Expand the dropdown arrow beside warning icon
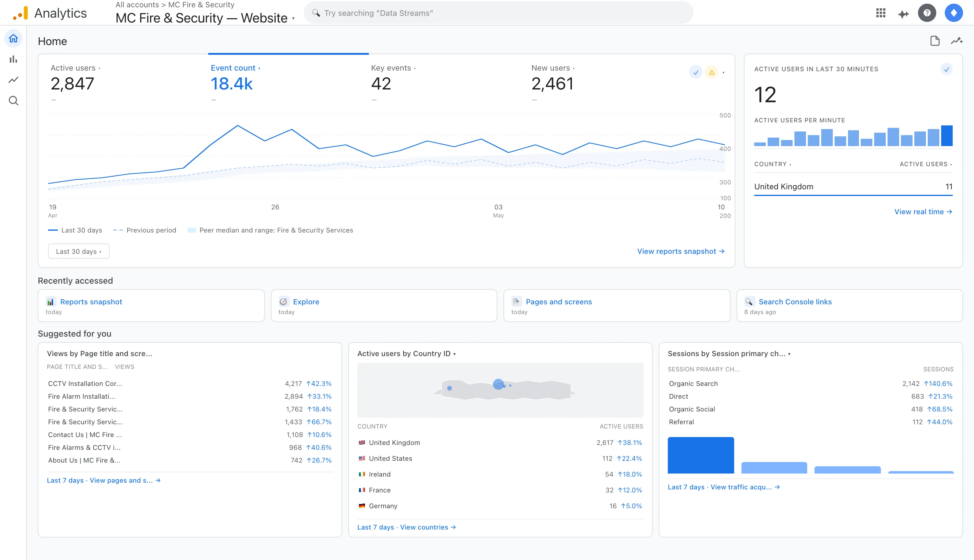 pos(723,72)
